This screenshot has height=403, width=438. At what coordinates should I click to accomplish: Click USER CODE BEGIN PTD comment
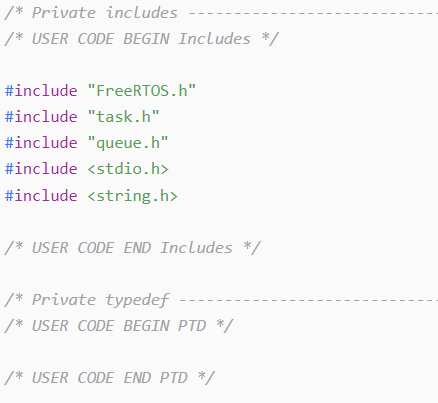click(119, 326)
